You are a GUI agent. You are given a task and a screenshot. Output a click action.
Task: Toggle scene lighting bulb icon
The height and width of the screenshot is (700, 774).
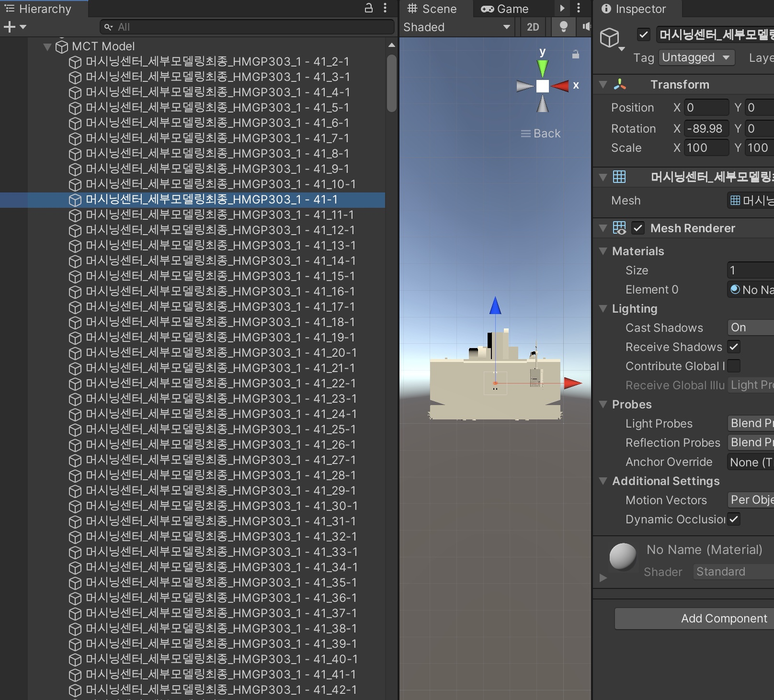(564, 27)
